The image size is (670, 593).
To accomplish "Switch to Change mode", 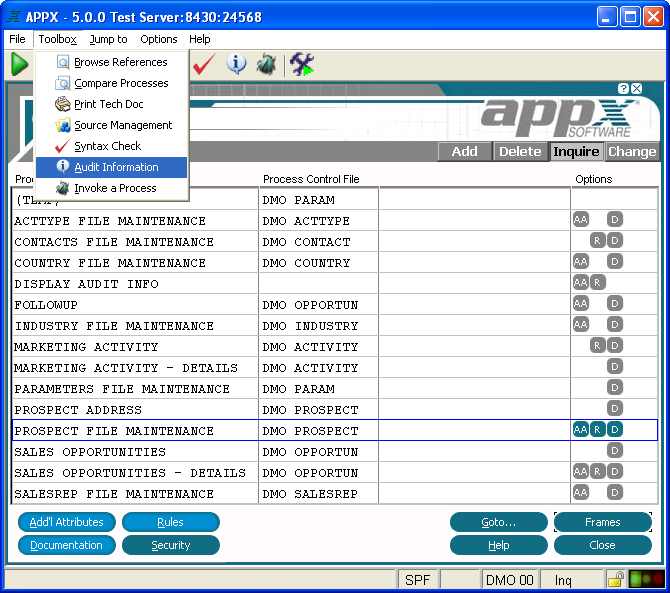I will [632, 152].
